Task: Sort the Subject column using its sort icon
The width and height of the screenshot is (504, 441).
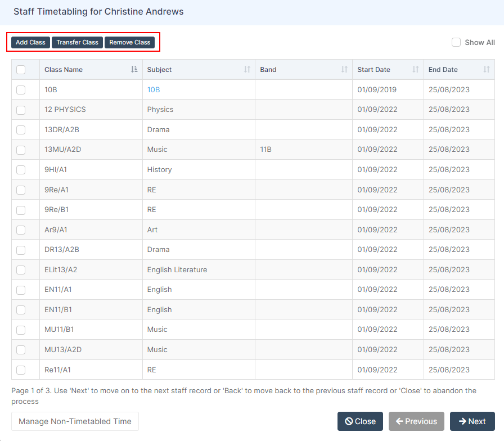Action: (x=246, y=69)
